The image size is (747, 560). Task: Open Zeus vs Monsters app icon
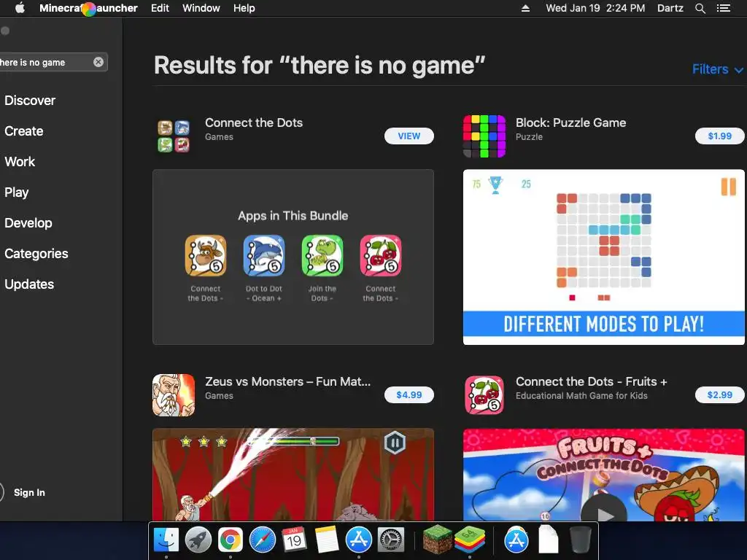tap(174, 394)
